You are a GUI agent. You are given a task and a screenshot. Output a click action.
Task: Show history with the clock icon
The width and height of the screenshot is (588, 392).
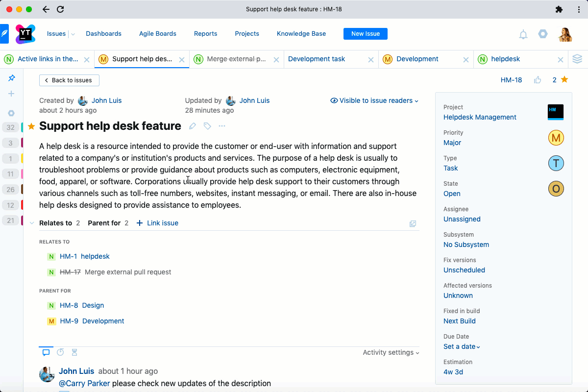60,352
